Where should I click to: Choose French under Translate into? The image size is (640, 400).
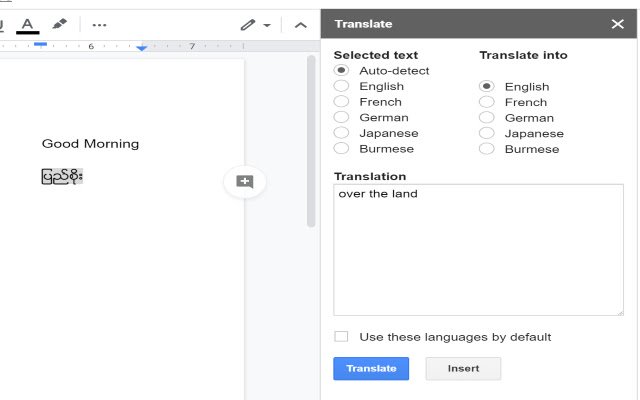click(x=487, y=102)
